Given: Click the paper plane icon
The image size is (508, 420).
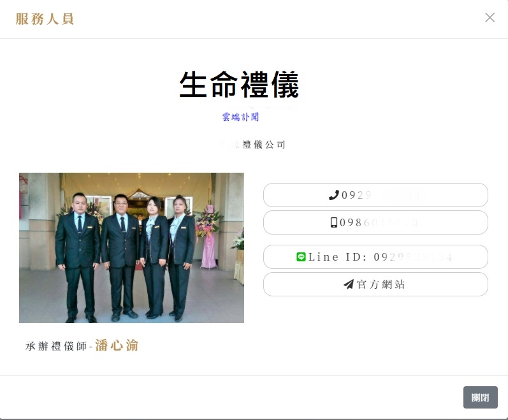Looking at the screenshot, I should pos(349,284).
